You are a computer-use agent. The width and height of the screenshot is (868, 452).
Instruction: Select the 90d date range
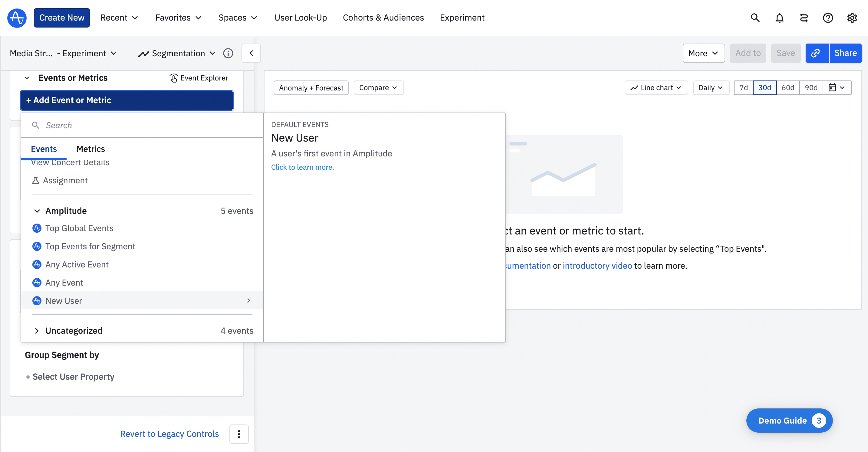tap(811, 88)
